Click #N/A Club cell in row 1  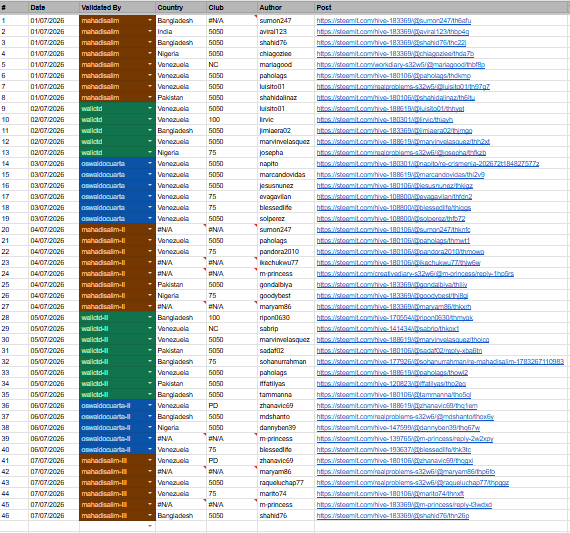coord(232,21)
